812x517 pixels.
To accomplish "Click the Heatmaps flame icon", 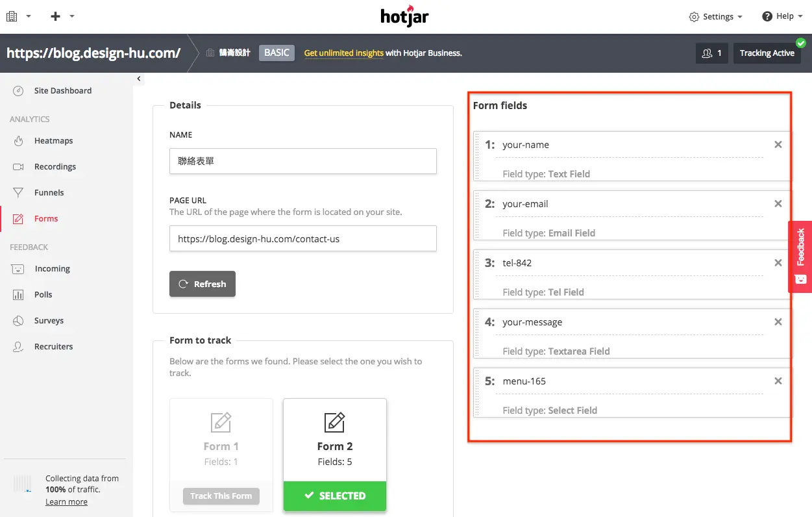I will coord(19,141).
